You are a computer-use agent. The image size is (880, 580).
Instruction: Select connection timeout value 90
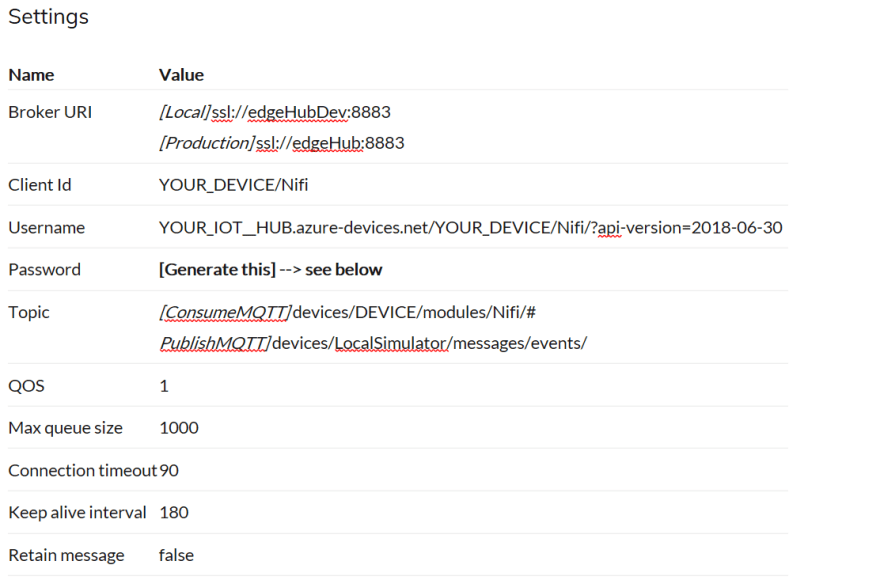[169, 471]
